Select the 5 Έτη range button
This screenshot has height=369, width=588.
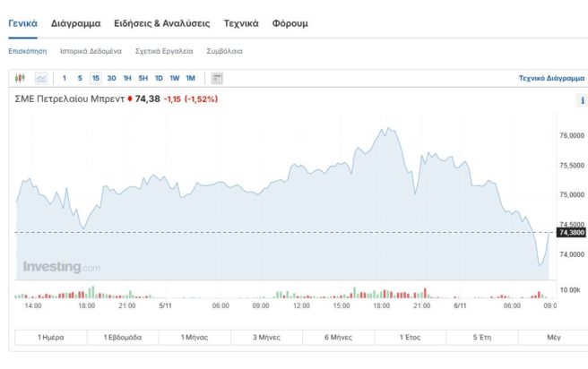[481, 338]
